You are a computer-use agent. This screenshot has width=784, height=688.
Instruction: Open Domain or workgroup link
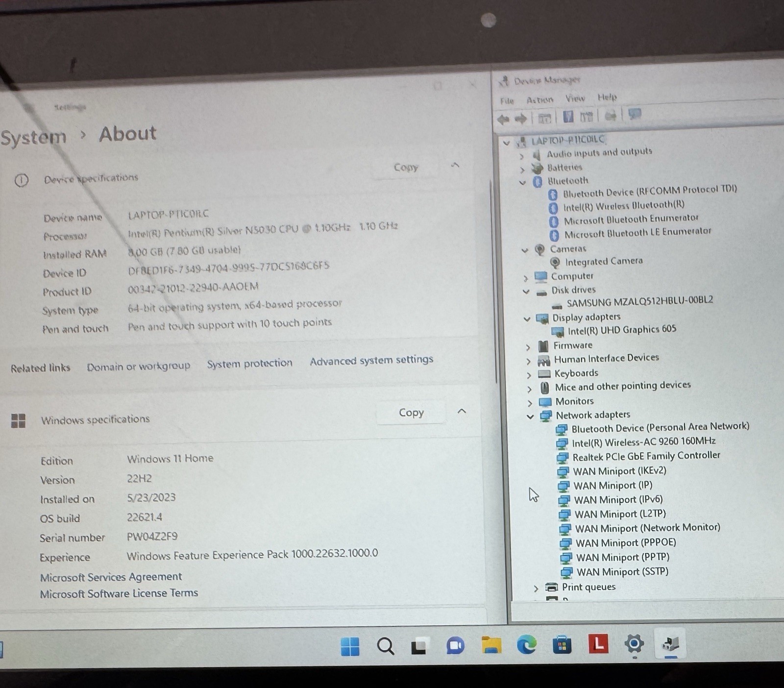[139, 366]
